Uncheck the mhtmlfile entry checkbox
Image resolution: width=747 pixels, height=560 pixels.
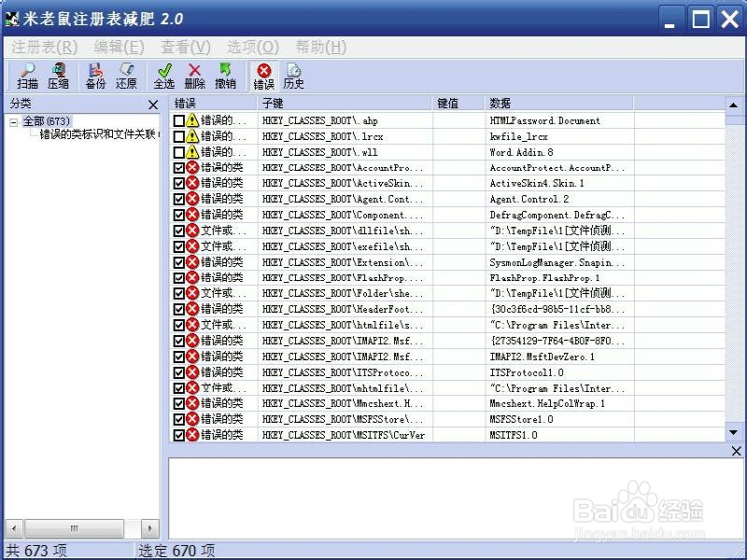[178, 387]
